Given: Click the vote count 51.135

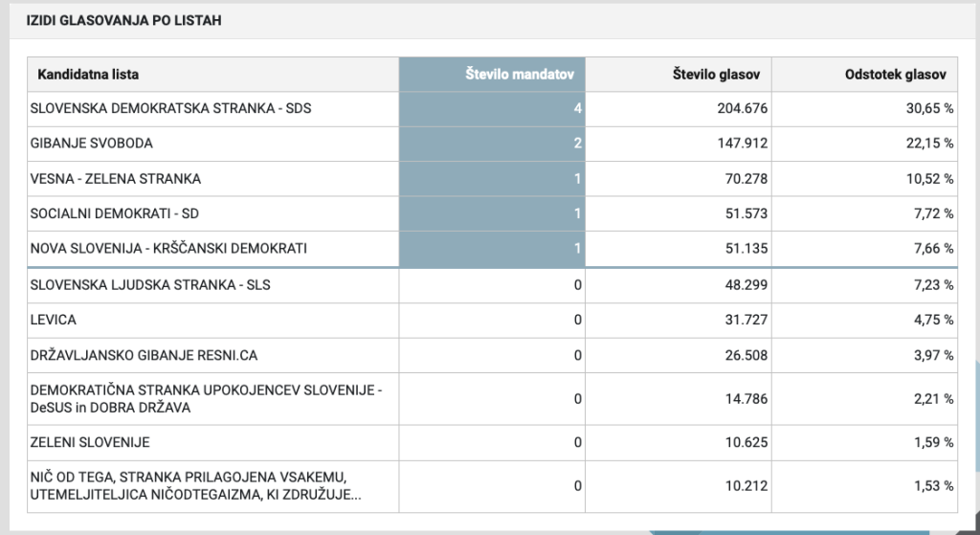Looking at the screenshot, I should click(746, 249).
